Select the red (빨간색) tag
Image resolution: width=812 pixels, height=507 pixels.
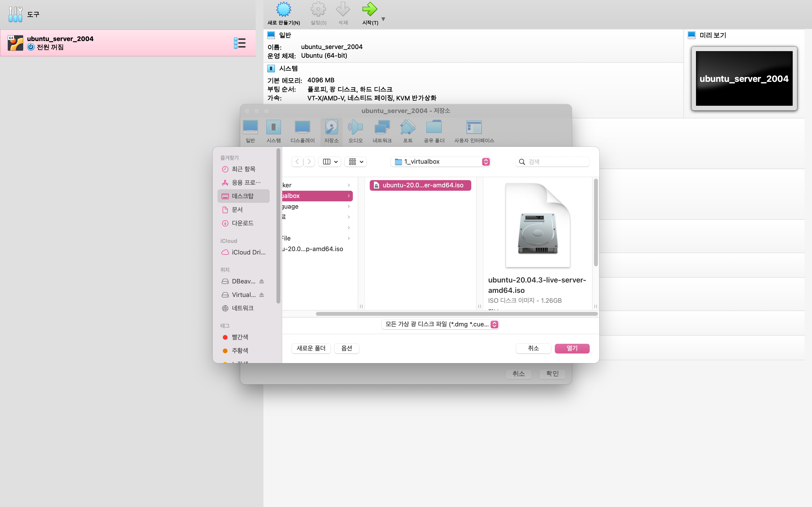tap(239, 337)
